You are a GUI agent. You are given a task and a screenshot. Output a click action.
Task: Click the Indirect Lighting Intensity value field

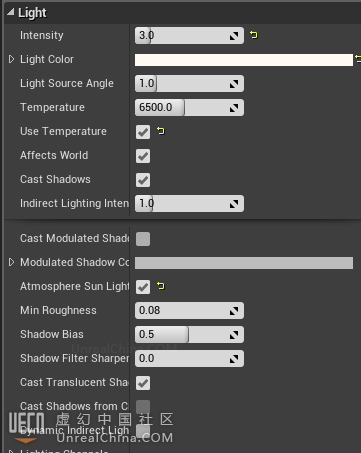point(189,204)
